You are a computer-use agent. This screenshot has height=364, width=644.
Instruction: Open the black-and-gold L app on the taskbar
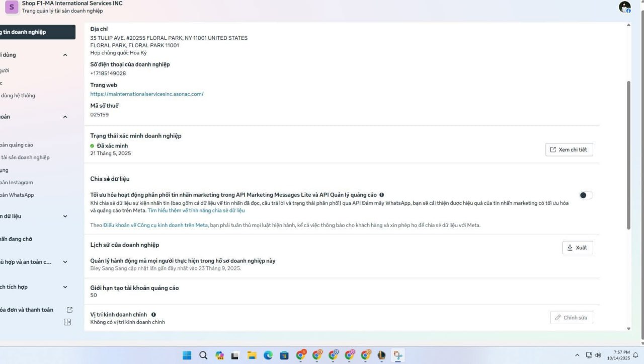[x=381, y=355]
